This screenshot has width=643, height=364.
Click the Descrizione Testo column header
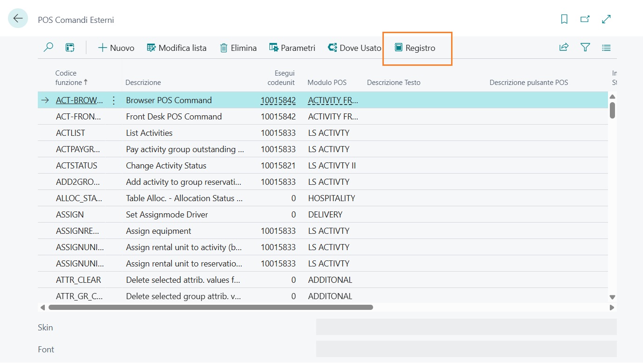tap(394, 82)
